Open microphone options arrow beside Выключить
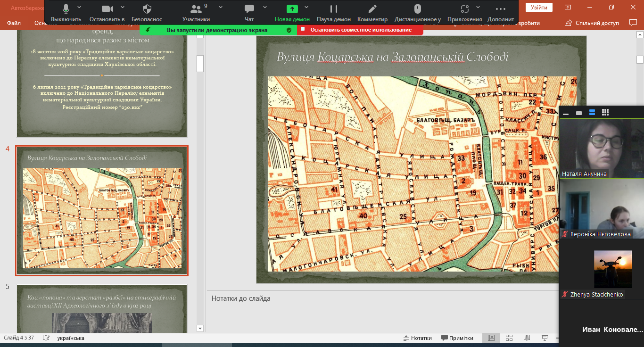Screen dimensions: 644x347 pos(79,7)
